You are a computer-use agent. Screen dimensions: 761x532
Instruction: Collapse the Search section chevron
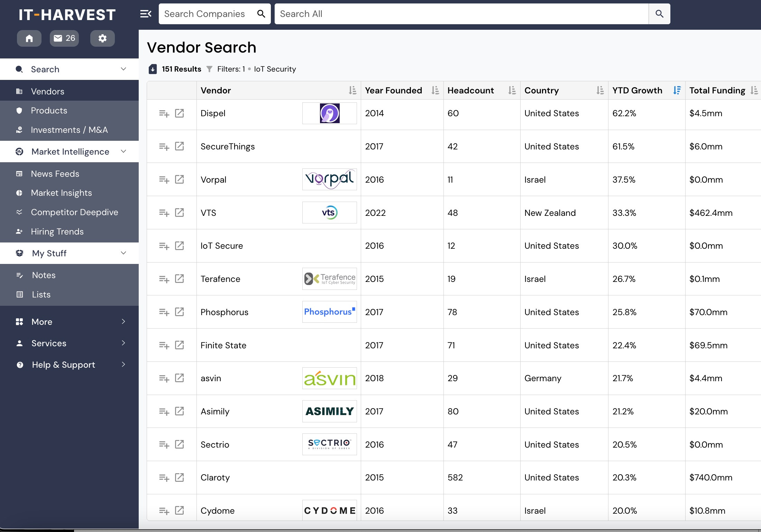pos(123,69)
